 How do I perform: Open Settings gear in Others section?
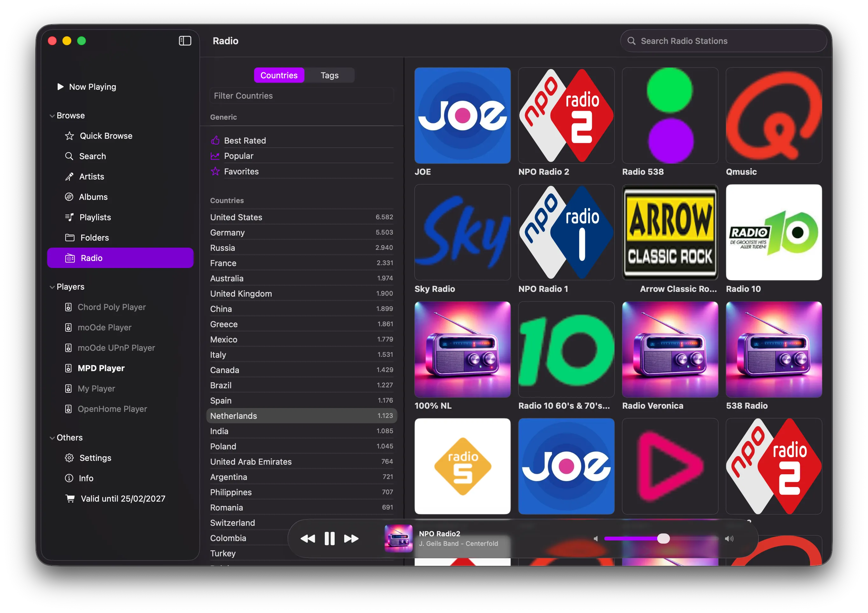click(x=95, y=458)
